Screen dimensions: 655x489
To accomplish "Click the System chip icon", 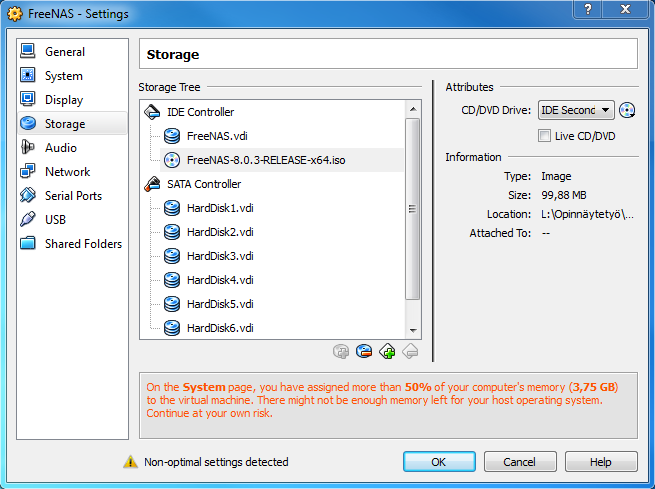I will [28, 75].
